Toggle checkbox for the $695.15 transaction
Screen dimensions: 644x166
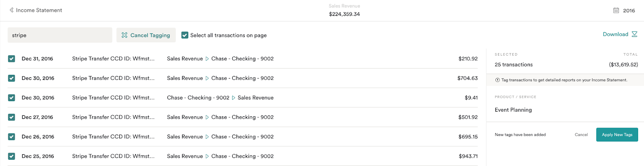click(x=12, y=137)
